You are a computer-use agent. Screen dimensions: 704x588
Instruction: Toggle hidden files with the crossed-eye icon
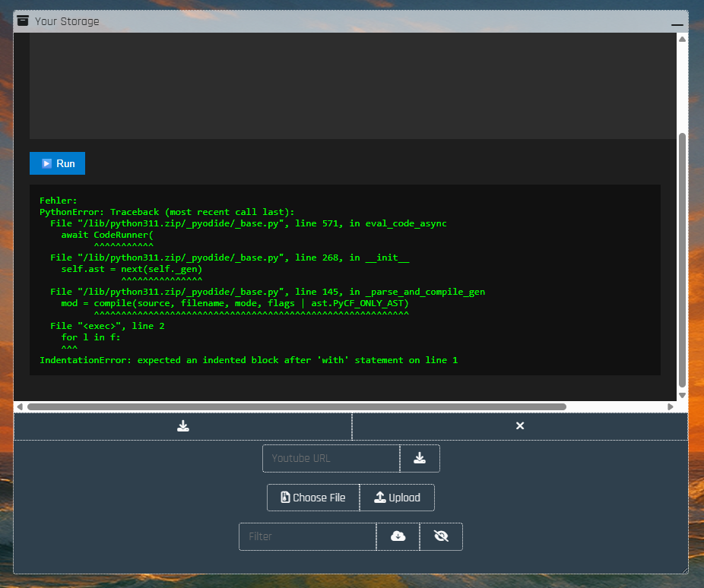442,536
